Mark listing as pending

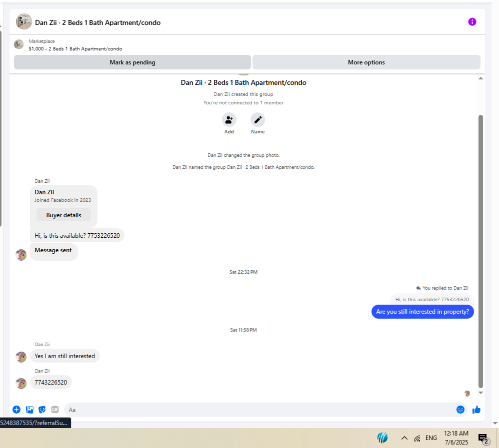132,62
